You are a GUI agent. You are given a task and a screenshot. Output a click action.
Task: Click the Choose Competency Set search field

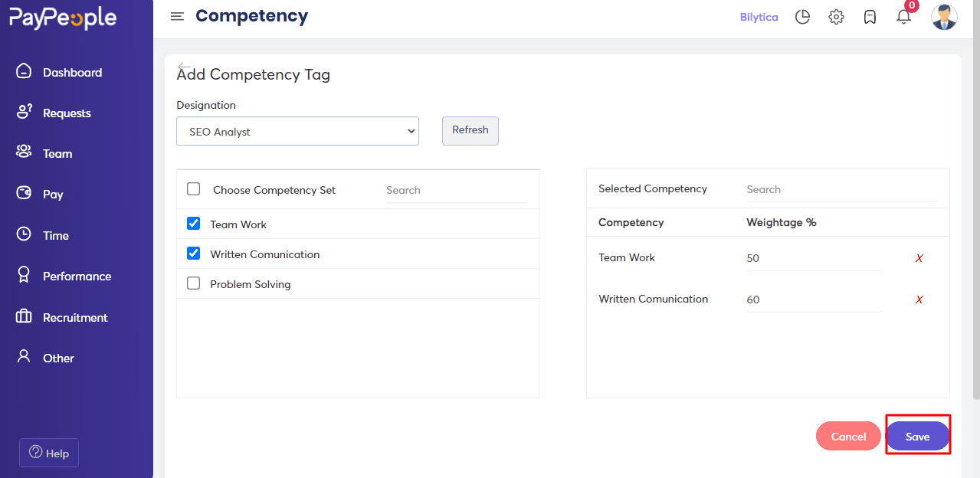(457, 190)
